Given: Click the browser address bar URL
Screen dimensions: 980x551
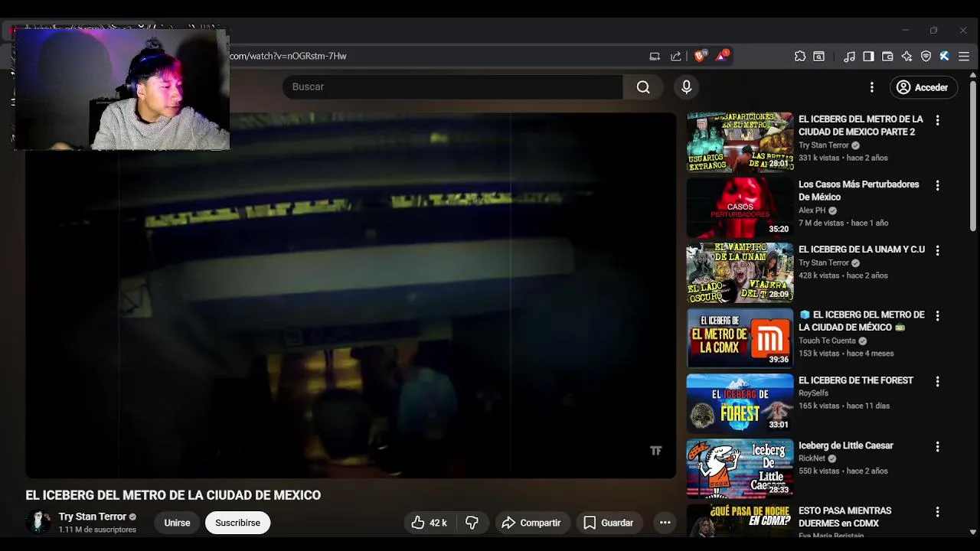Looking at the screenshot, I should click(288, 56).
